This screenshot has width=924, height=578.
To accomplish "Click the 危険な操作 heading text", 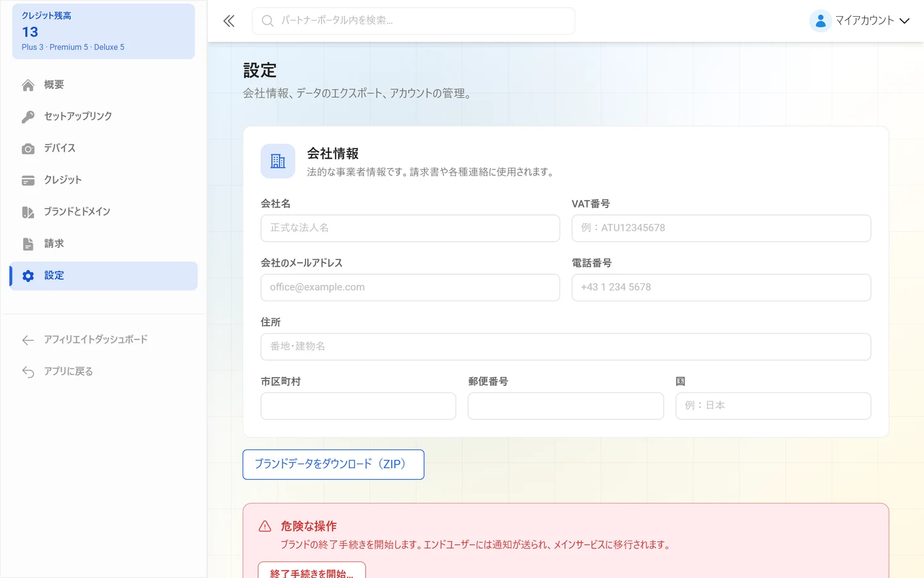I will click(x=309, y=527).
